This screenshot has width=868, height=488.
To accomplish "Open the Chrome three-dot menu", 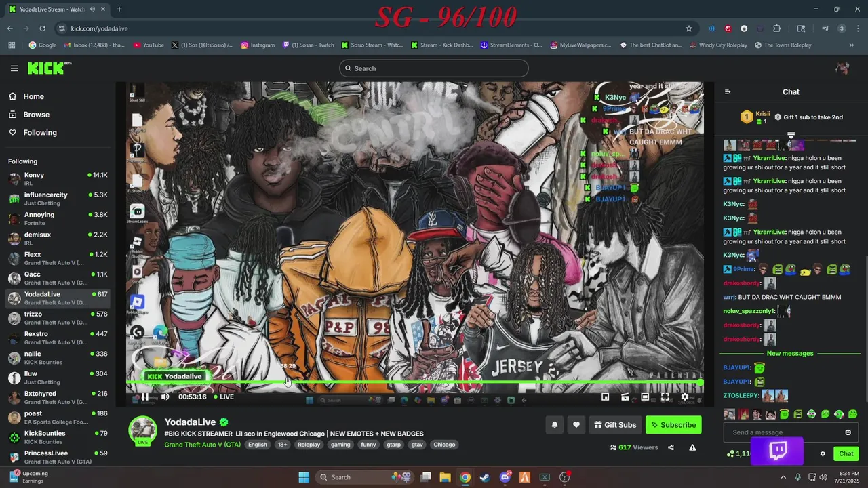I will 857,28.
